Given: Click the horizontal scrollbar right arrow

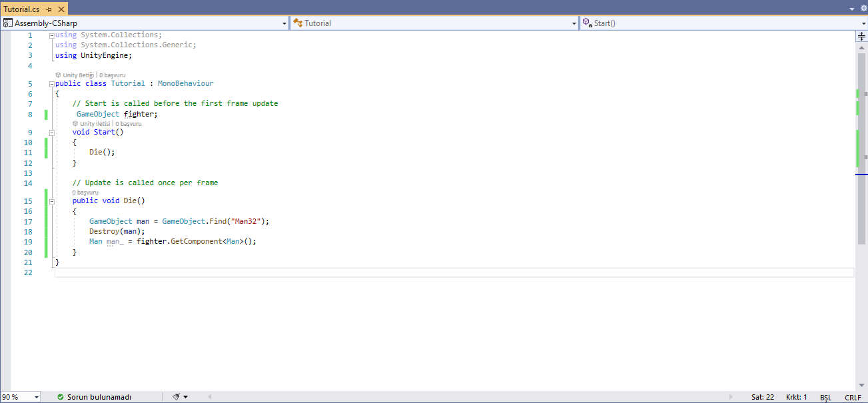Looking at the screenshot, I should point(731,397).
